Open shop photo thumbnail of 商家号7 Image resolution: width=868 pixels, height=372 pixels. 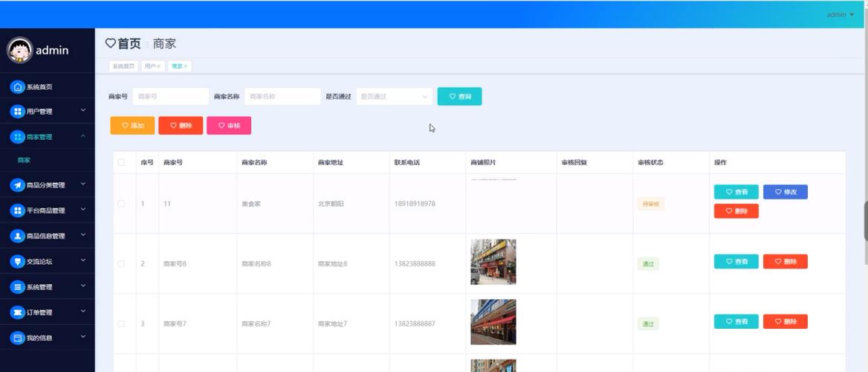(x=493, y=321)
